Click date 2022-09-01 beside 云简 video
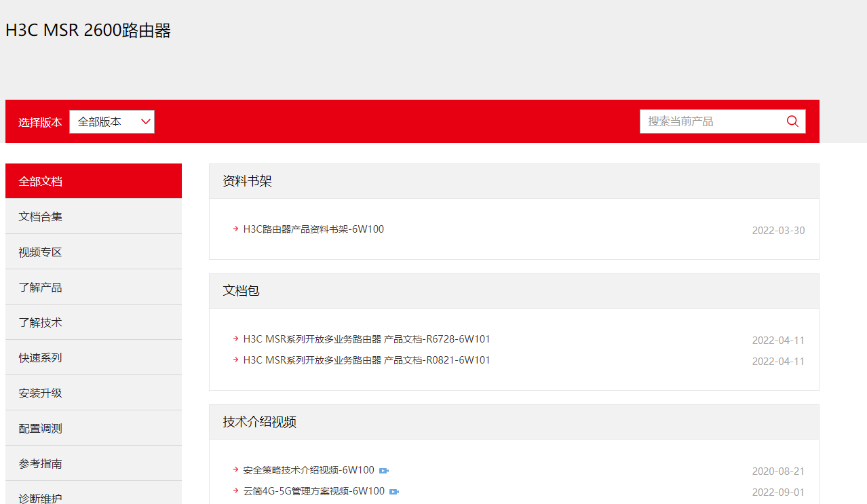This screenshot has height=504, width=867. tap(778, 492)
